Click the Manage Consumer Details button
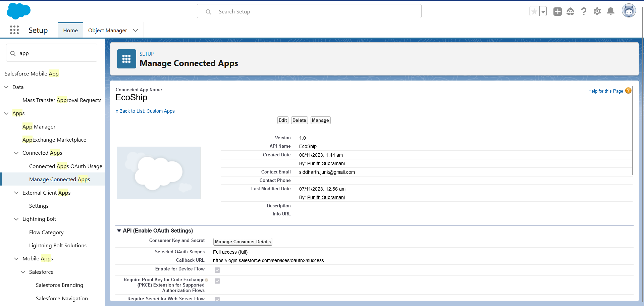Screen dimensions: 644x306 point(243,242)
